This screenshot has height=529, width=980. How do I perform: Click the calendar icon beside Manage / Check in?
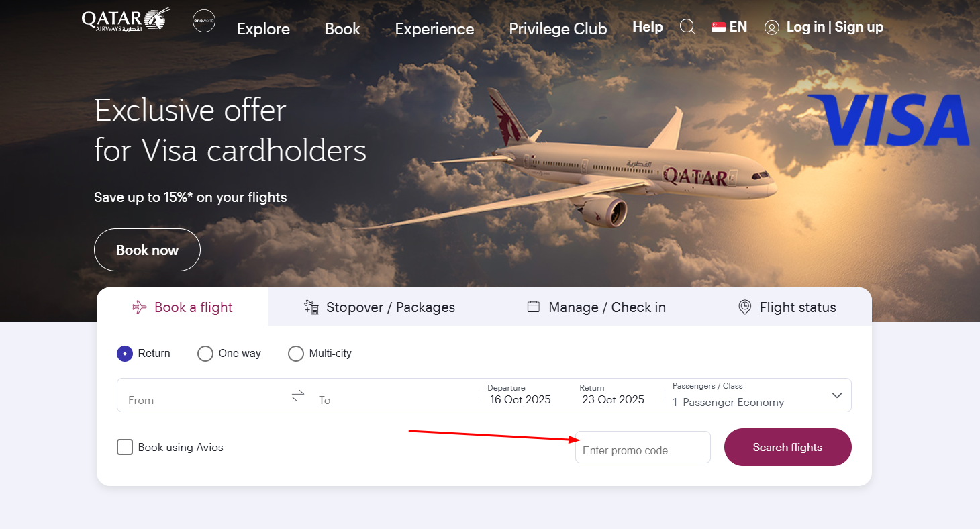pyautogui.click(x=534, y=306)
